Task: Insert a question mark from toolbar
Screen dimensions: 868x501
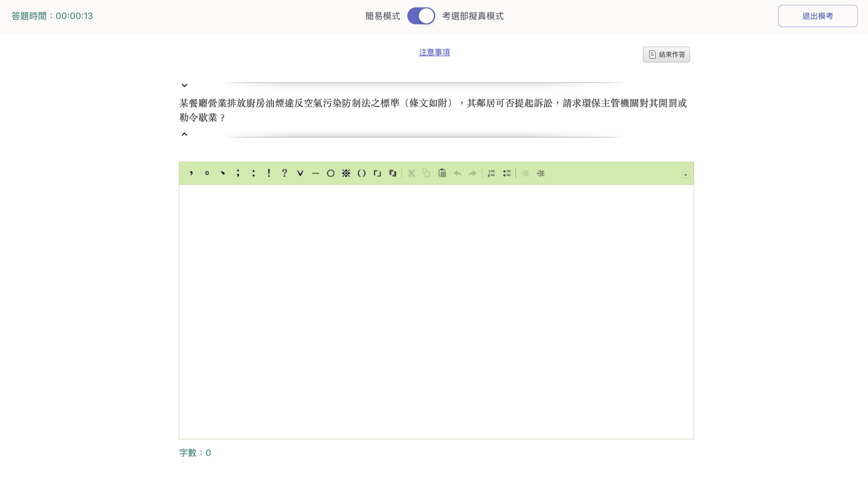Action: pyautogui.click(x=284, y=173)
